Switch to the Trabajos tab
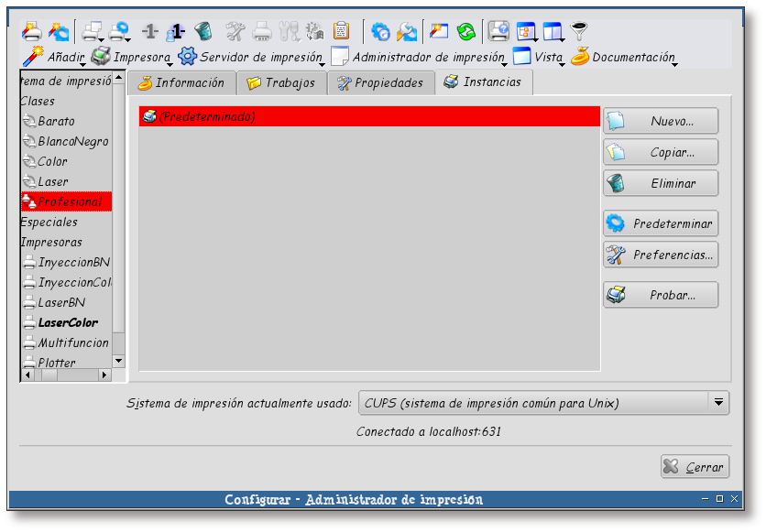This screenshot has height=532, width=766. coord(281,82)
